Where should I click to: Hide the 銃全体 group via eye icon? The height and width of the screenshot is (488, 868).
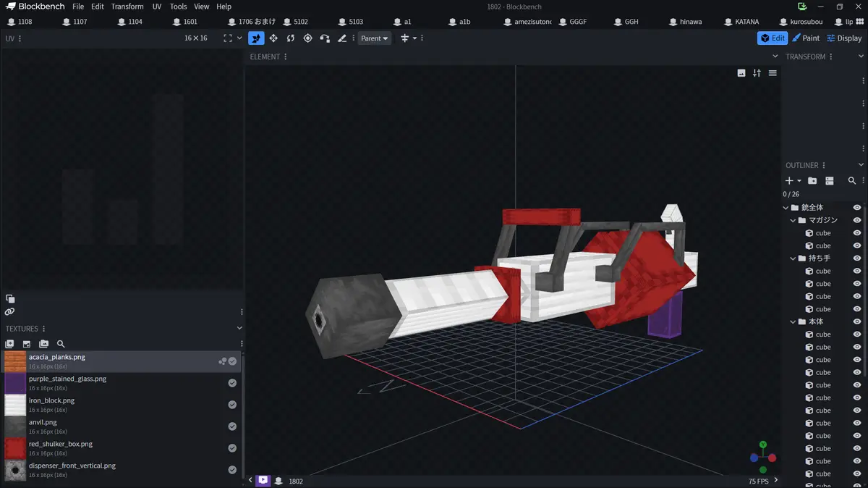(857, 208)
